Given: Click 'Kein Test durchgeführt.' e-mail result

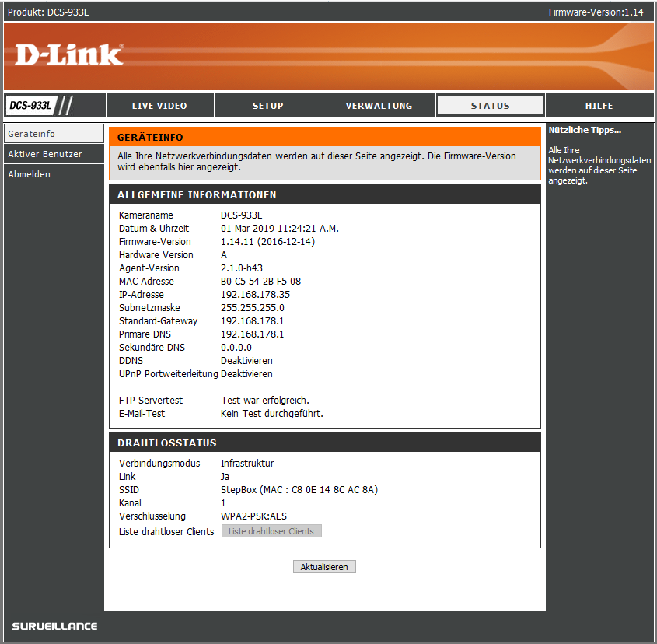Looking at the screenshot, I should click(x=272, y=414).
